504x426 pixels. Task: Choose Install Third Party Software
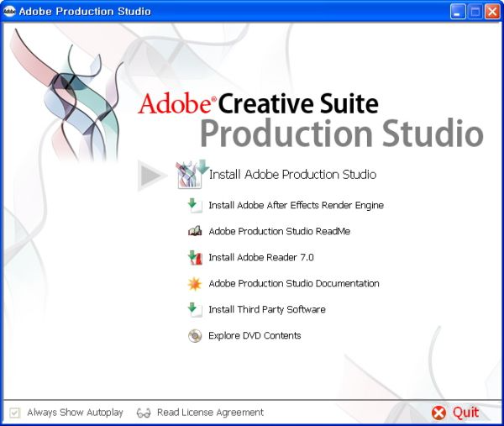point(267,309)
